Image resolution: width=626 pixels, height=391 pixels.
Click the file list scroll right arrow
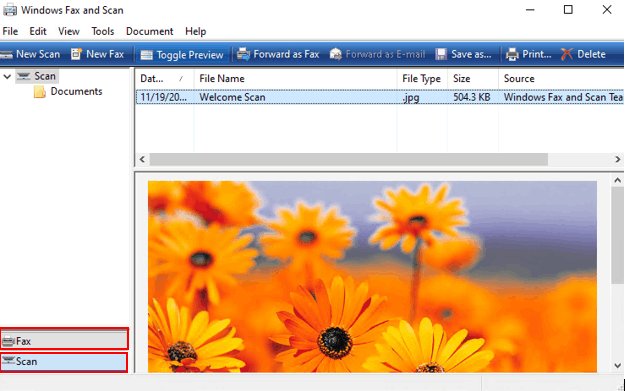618,159
